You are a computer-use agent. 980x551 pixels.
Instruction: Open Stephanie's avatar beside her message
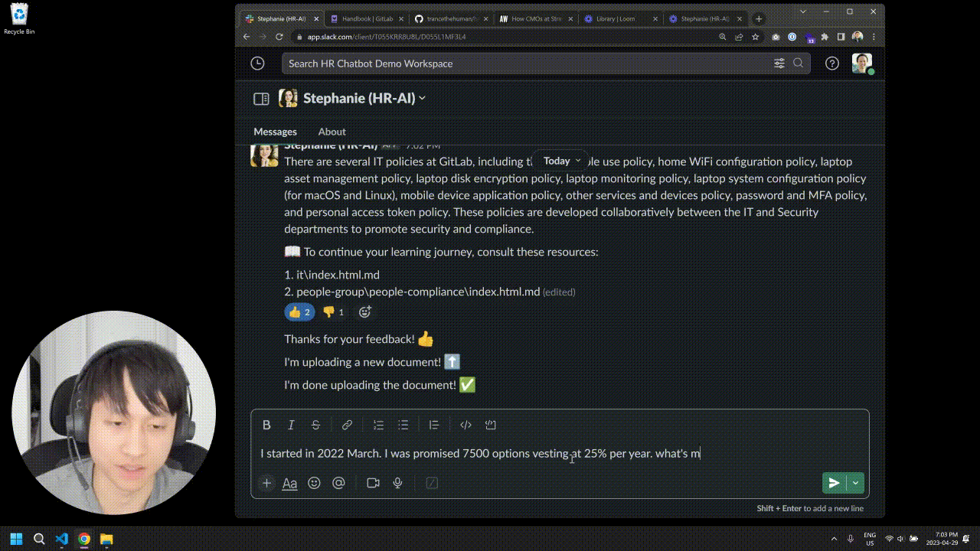pyautogui.click(x=264, y=154)
